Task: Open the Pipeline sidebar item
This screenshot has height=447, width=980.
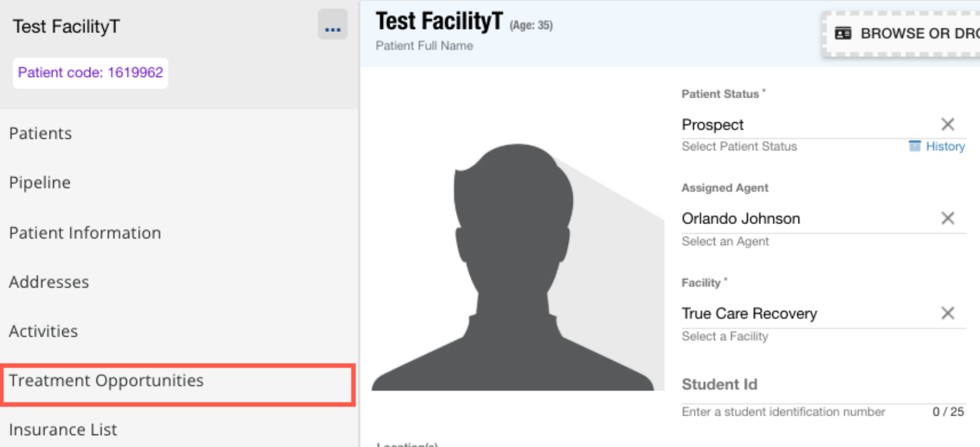Action: coord(40,183)
